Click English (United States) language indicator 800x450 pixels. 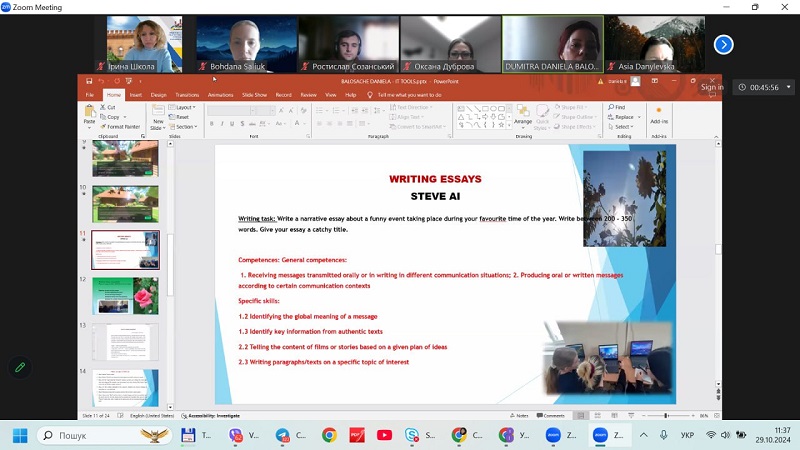152,415
